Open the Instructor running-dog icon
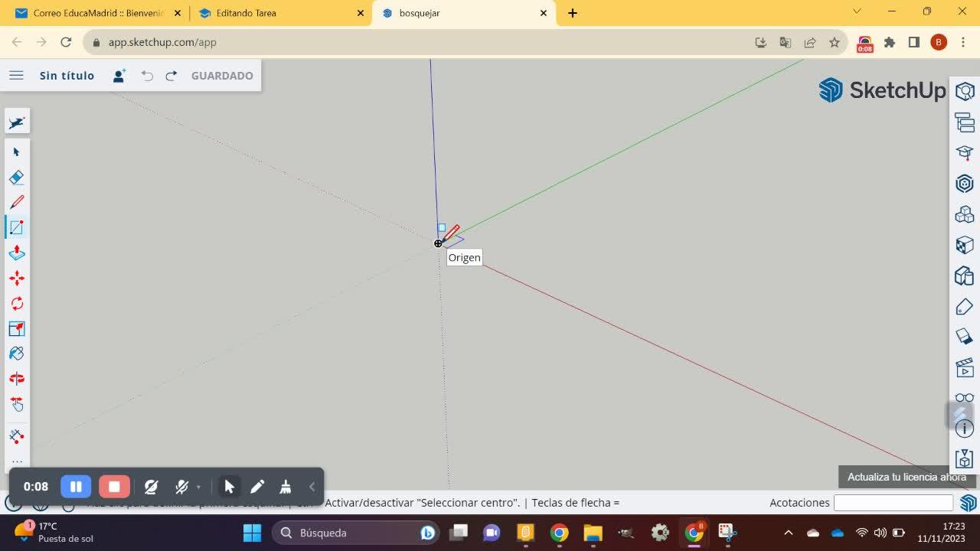The height and width of the screenshot is (551, 980). click(x=17, y=122)
